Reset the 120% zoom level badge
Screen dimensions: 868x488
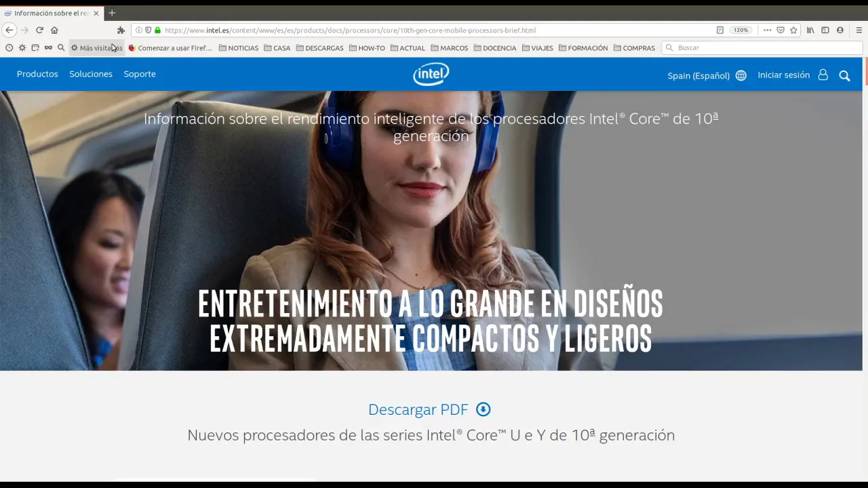[741, 30]
